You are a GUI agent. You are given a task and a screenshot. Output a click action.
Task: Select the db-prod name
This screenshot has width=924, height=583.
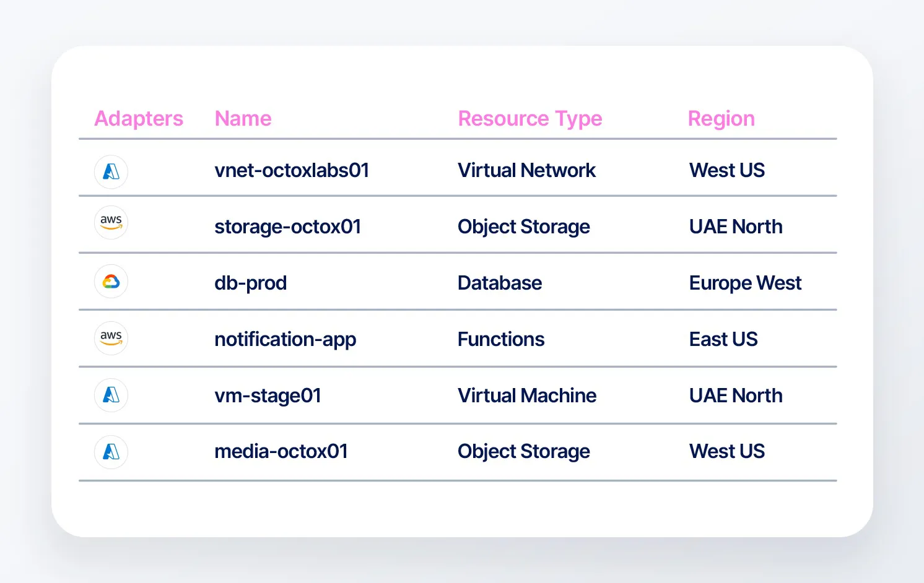pos(250,283)
